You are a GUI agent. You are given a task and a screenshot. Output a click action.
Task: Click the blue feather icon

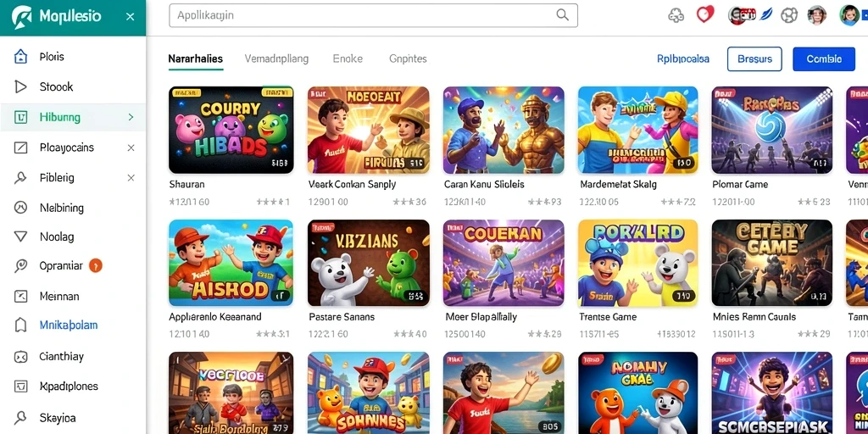click(766, 15)
